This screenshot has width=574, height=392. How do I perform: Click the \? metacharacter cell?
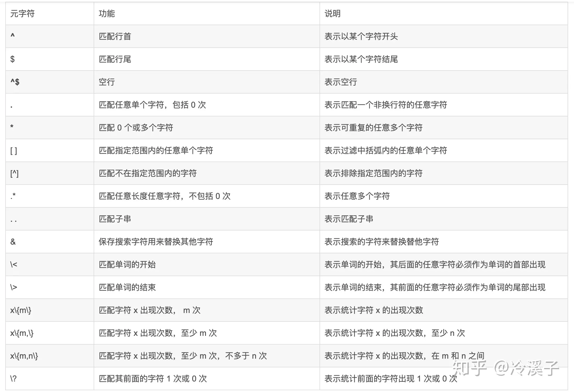[50, 379]
